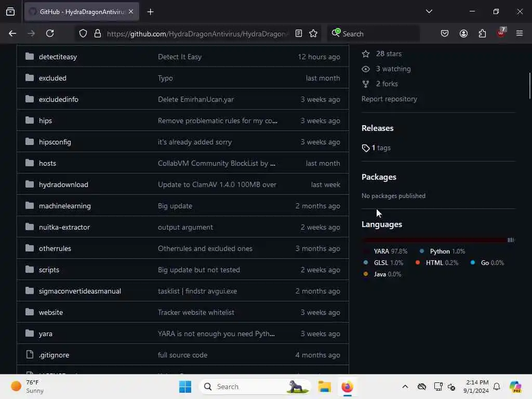View the 28 stars link
Image resolution: width=532 pixels, height=399 pixels.
(x=382, y=54)
